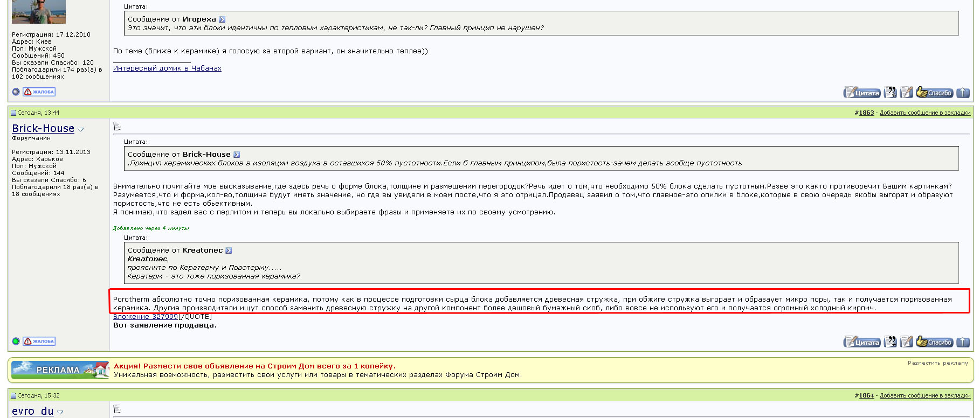Expand the dropdown arrow next to evro_du
Image resolution: width=980 pixels, height=418 pixels.
click(x=60, y=413)
